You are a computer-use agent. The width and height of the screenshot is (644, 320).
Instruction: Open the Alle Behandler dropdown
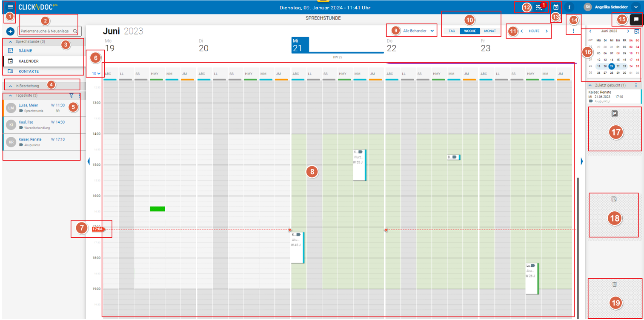tap(418, 31)
